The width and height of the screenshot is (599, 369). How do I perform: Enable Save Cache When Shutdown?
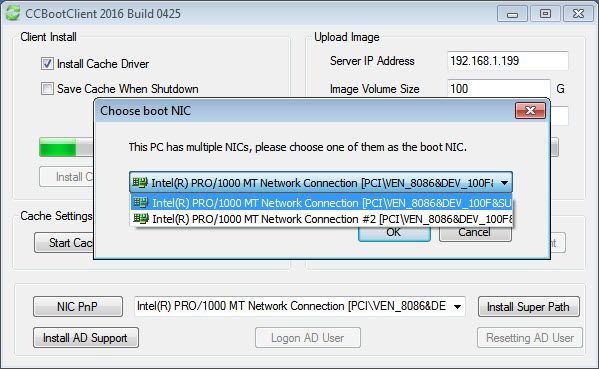[47, 89]
